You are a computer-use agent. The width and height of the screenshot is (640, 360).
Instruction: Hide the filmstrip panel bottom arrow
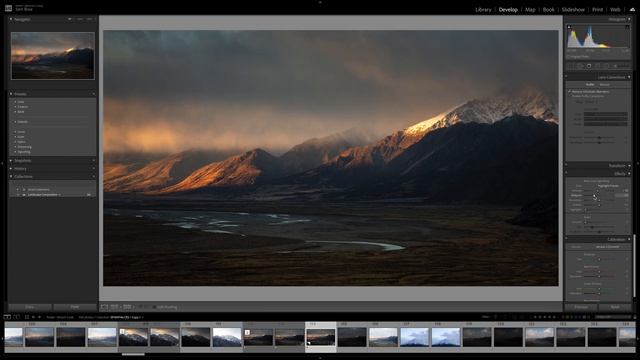pos(320,358)
